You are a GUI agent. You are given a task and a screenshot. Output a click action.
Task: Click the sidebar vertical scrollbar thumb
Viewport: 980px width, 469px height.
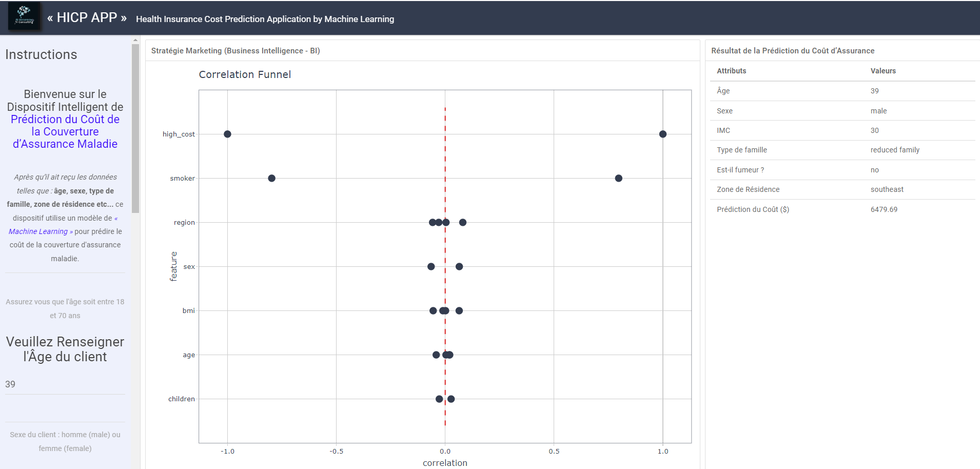pos(135,128)
